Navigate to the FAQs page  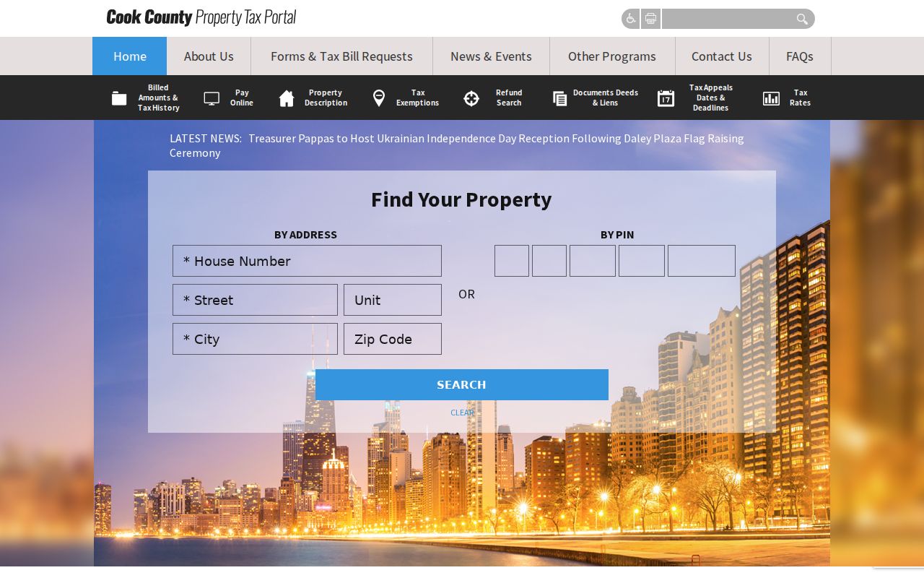(x=800, y=56)
